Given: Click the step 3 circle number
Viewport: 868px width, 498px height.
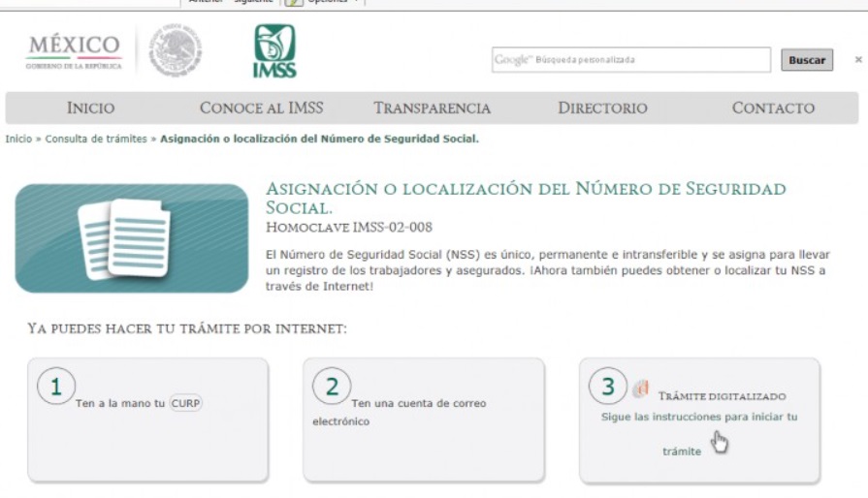Looking at the screenshot, I should coord(608,387).
